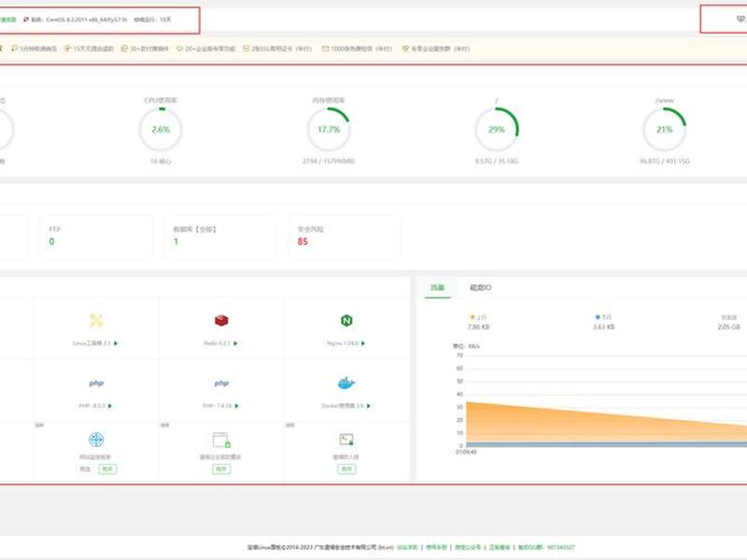Switch to the traffic tab of the chart
This screenshot has width=747, height=560.
[437, 287]
